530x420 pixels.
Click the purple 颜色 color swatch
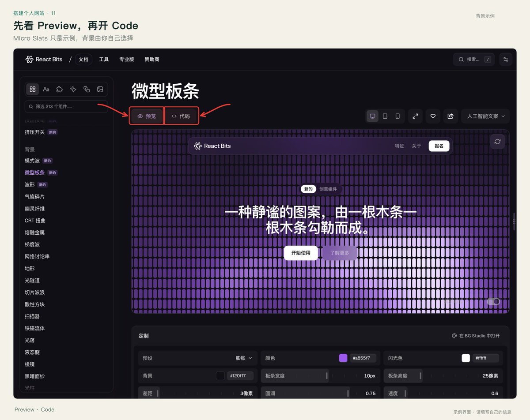point(343,358)
